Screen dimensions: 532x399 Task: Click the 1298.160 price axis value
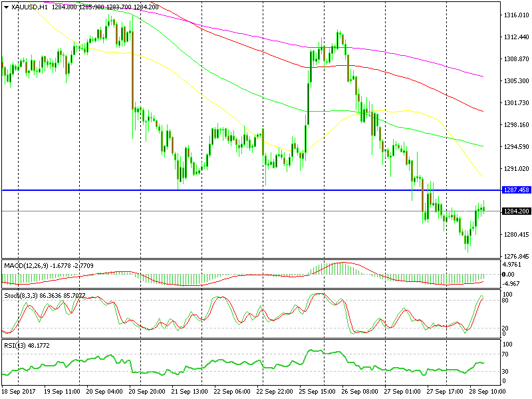click(x=517, y=125)
